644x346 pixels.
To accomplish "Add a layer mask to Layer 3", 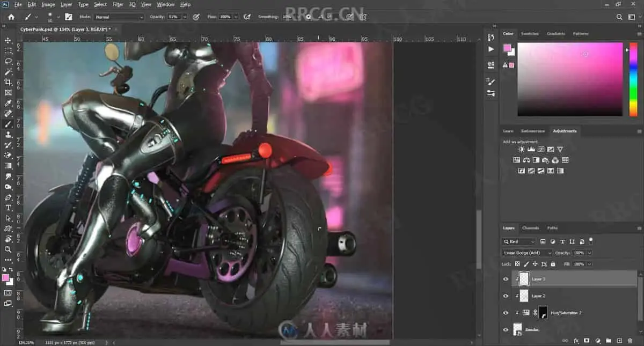I will (x=587, y=341).
